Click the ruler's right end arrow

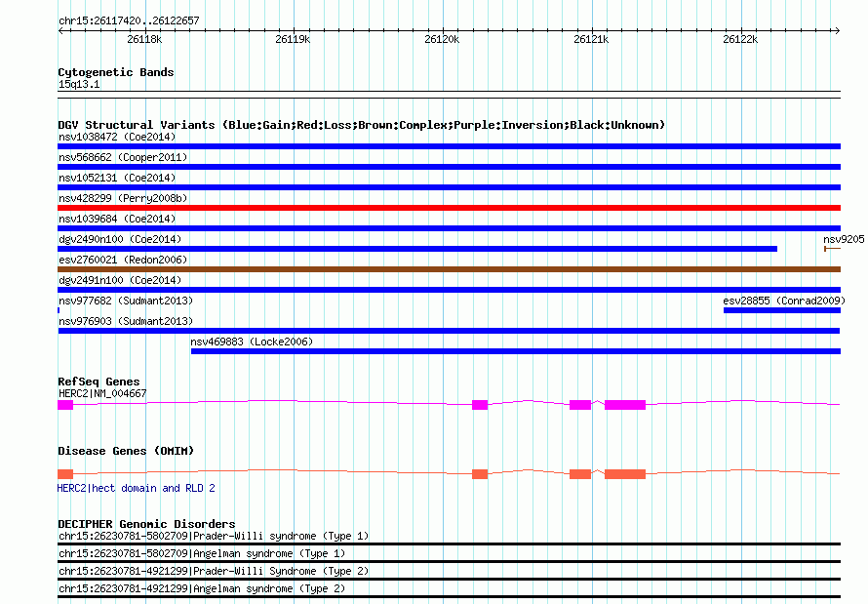point(837,31)
